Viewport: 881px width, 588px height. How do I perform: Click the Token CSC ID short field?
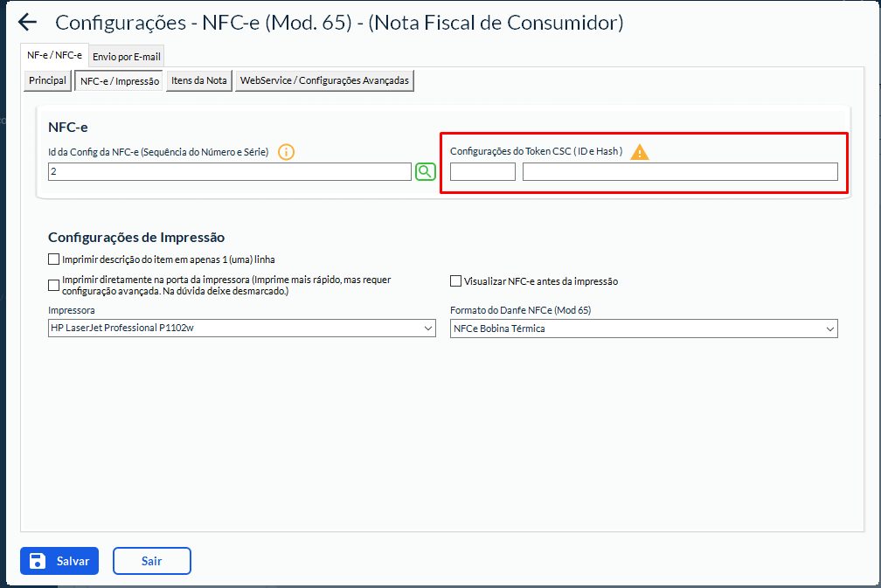point(482,172)
